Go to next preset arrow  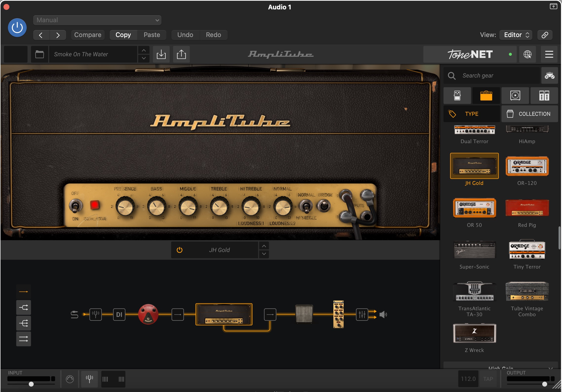58,35
